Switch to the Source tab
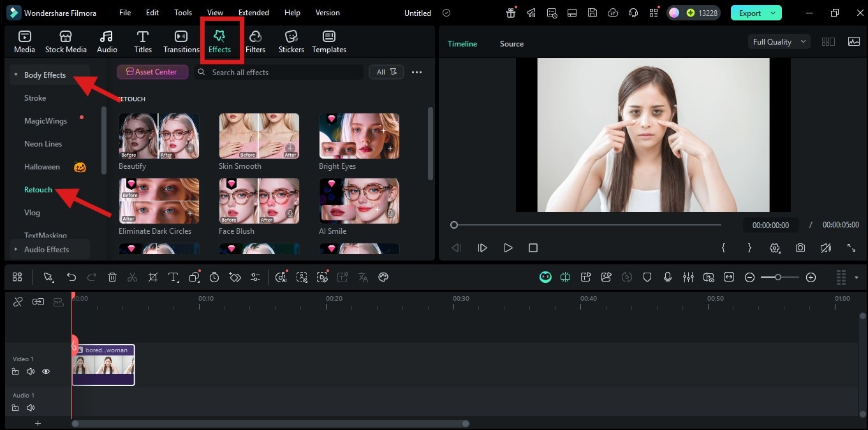 511,44
